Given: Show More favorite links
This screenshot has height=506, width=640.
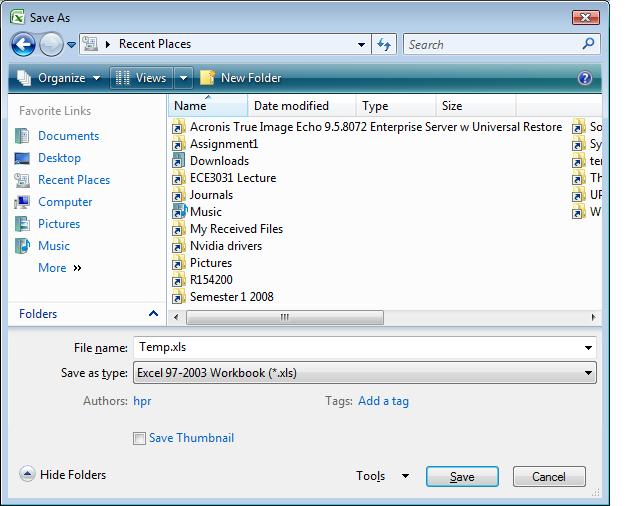Looking at the screenshot, I should [60, 268].
